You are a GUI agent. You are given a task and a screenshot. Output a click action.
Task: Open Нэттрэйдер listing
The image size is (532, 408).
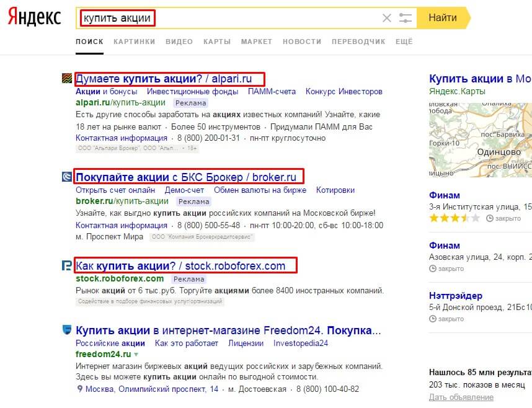456,296
